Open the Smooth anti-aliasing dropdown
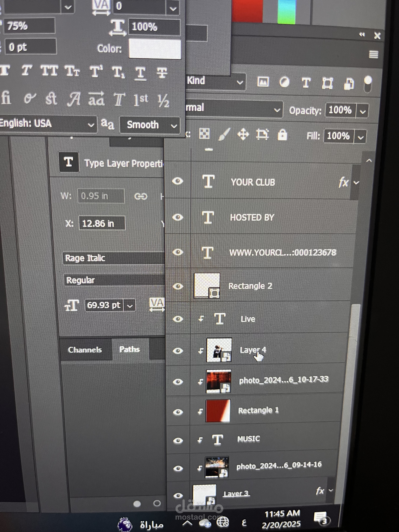Viewport: 399px width, 532px height. pyautogui.click(x=150, y=125)
